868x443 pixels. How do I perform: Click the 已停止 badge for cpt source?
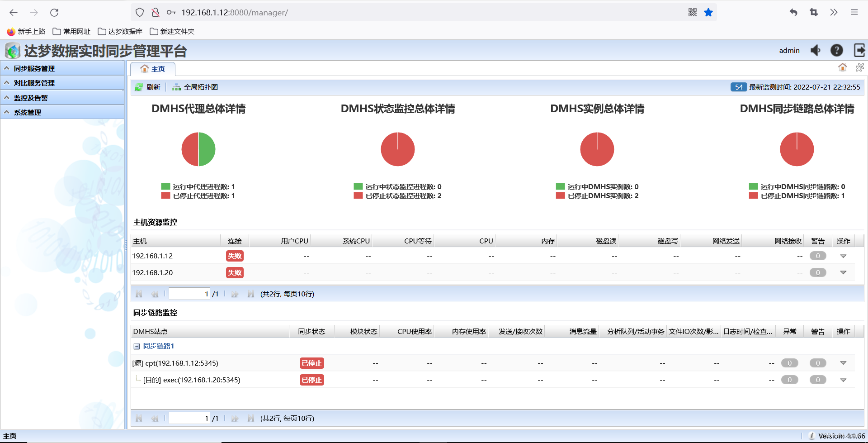(x=312, y=363)
